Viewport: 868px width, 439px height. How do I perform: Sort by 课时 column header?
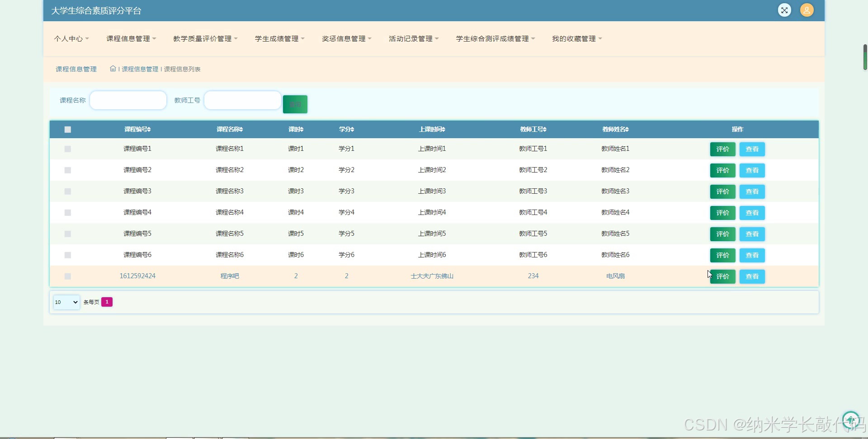point(296,129)
